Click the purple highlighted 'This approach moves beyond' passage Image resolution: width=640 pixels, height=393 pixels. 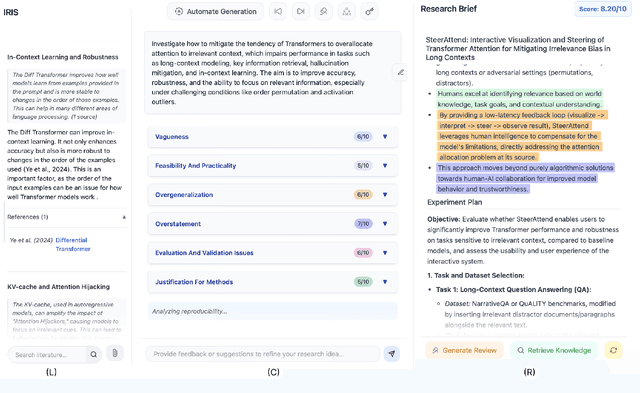pyautogui.click(x=525, y=178)
